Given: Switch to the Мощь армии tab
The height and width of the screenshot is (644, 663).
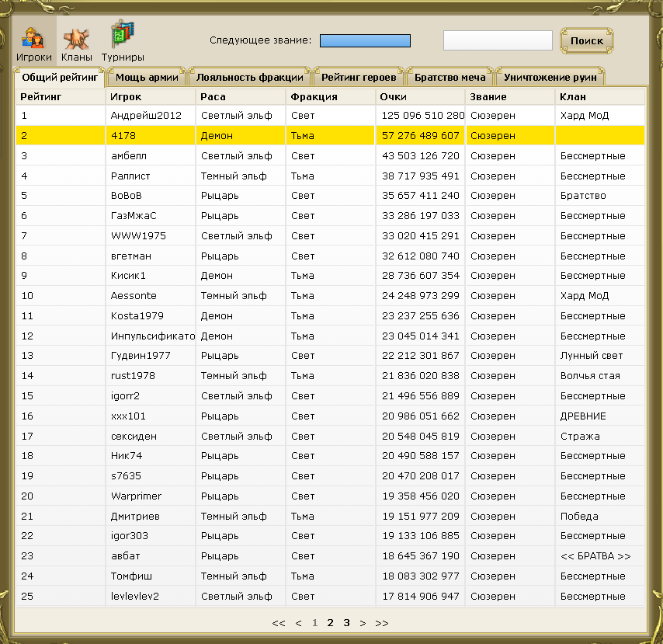Looking at the screenshot, I should pyautogui.click(x=147, y=78).
